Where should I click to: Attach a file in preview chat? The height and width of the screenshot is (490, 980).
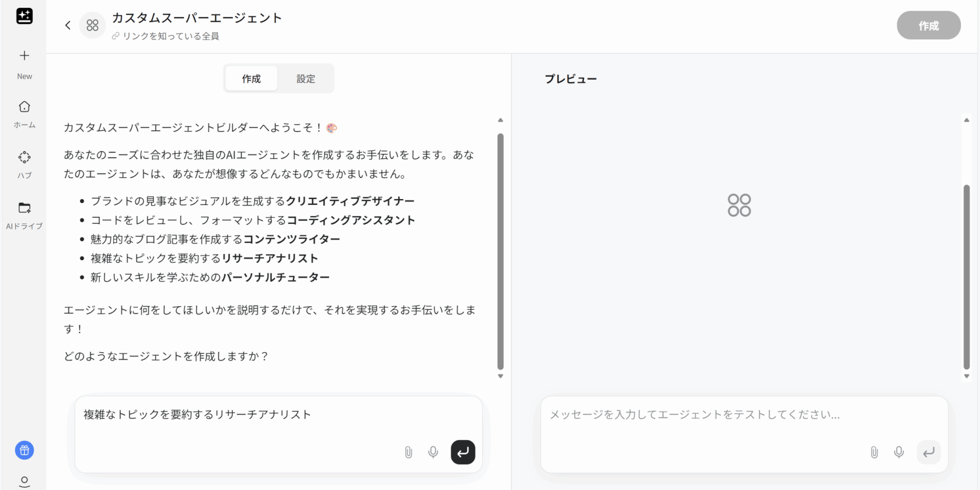(x=874, y=452)
